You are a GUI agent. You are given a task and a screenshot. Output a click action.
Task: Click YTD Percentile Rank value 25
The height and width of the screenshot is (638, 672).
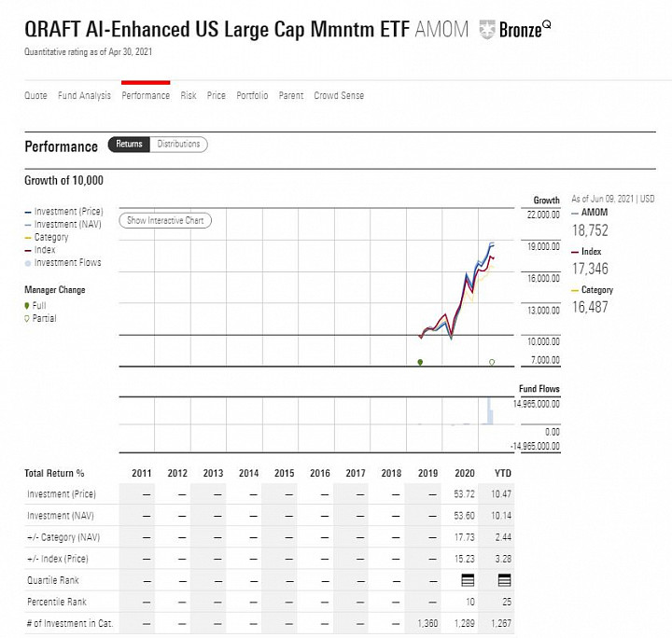click(x=507, y=602)
